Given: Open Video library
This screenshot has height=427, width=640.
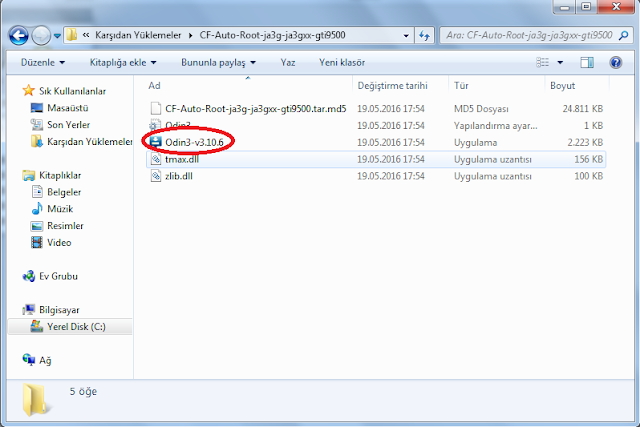Looking at the screenshot, I should click(59, 242).
